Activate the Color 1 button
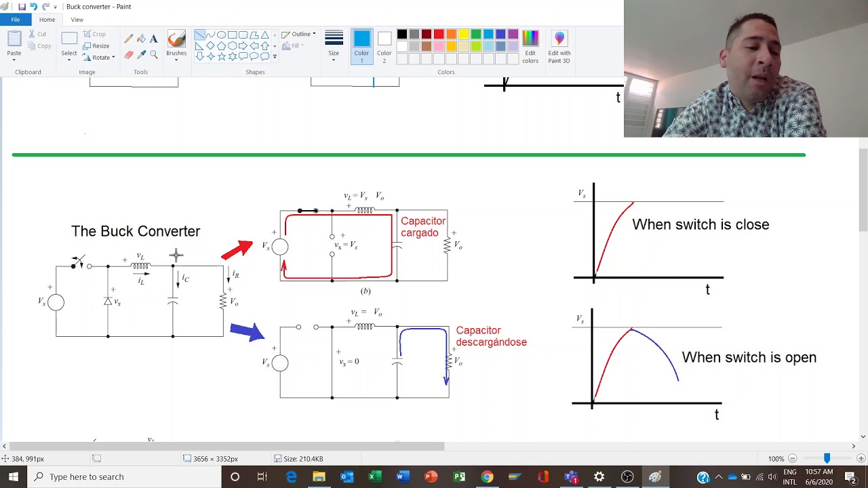Screen dimensions: 868x488 (361, 47)
